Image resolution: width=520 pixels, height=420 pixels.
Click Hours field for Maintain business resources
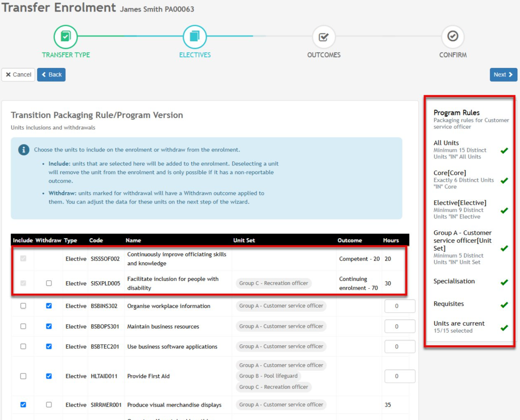tap(400, 326)
